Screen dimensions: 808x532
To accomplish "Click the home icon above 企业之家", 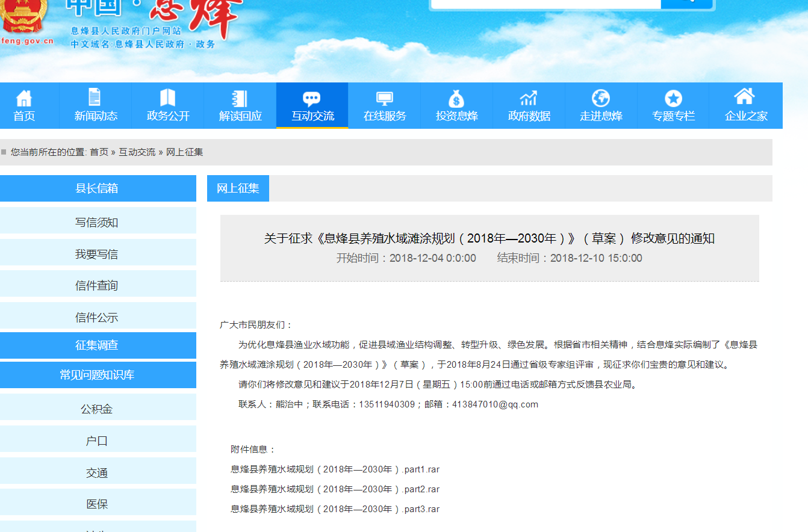I will click(x=745, y=96).
